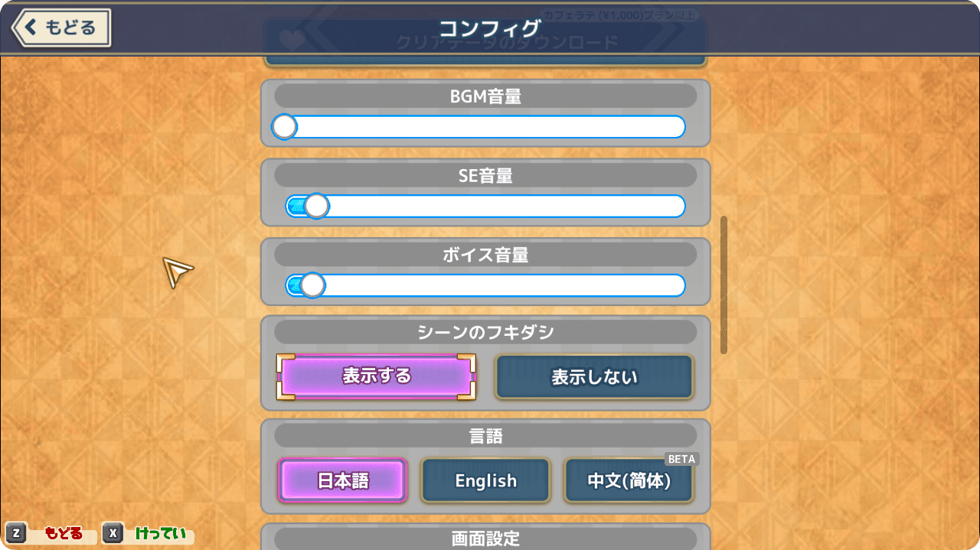980x550 pixels.
Task: Click the もどる back button in header
Action: coord(62,28)
